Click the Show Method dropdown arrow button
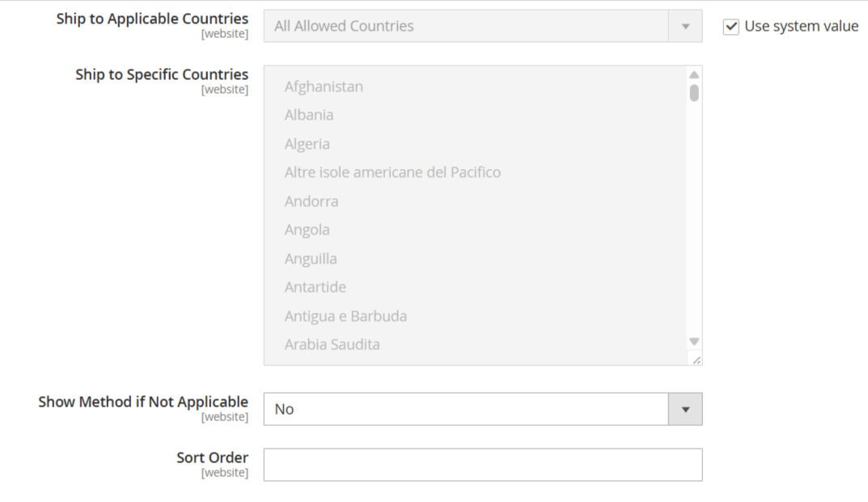Image resolution: width=868 pixels, height=502 pixels. [685, 409]
